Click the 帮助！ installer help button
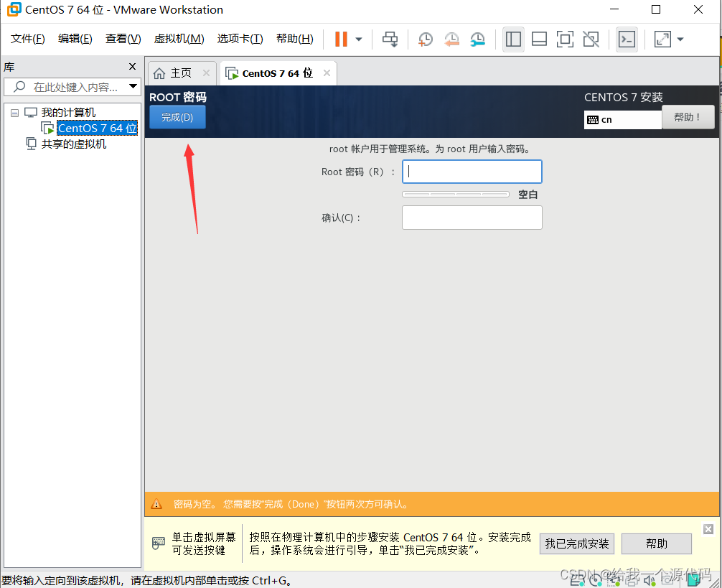 pos(688,117)
